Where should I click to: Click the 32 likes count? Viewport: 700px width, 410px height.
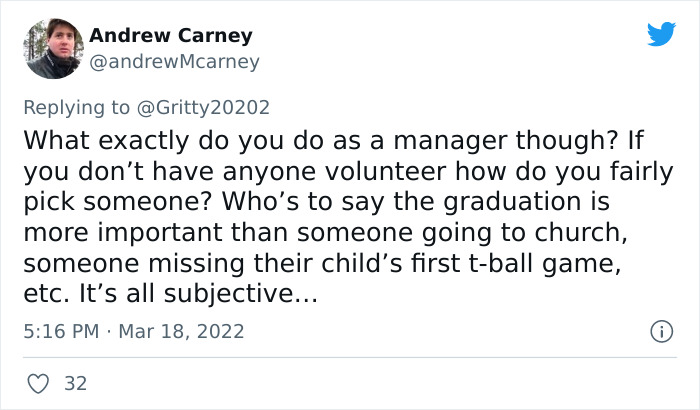74,383
